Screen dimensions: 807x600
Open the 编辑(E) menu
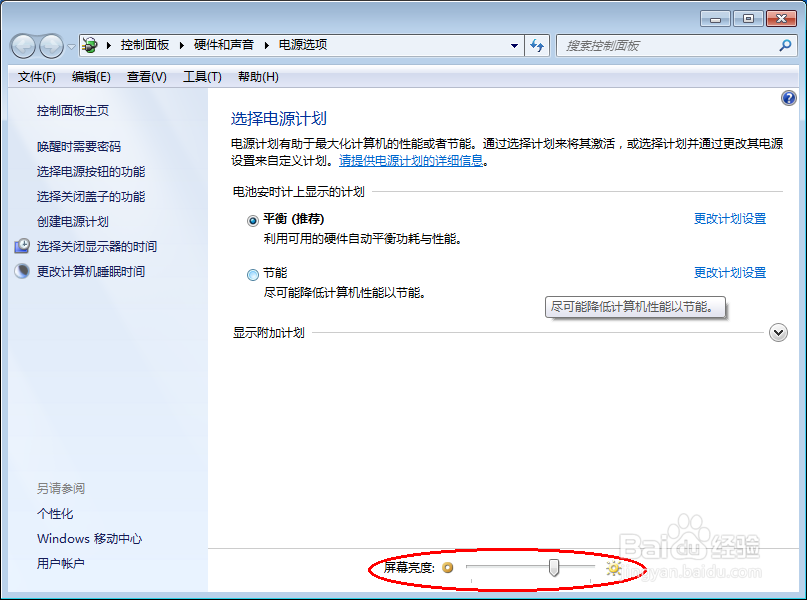click(91, 77)
